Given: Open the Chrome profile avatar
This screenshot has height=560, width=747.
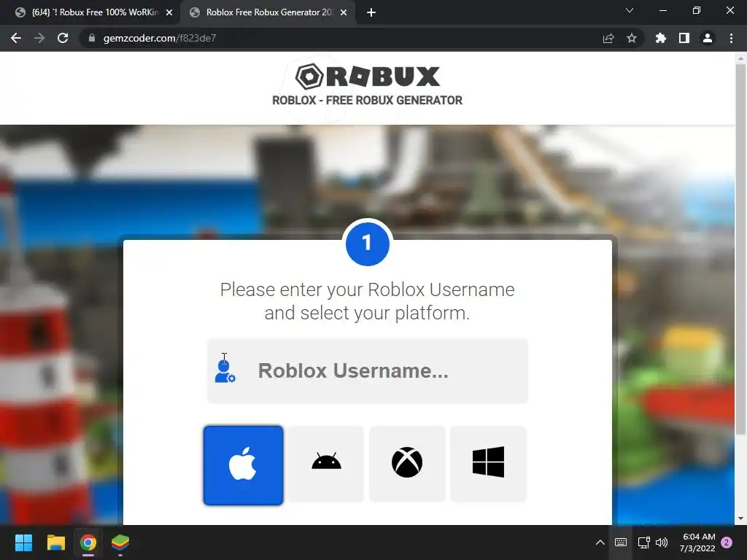Looking at the screenshot, I should pos(708,38).
